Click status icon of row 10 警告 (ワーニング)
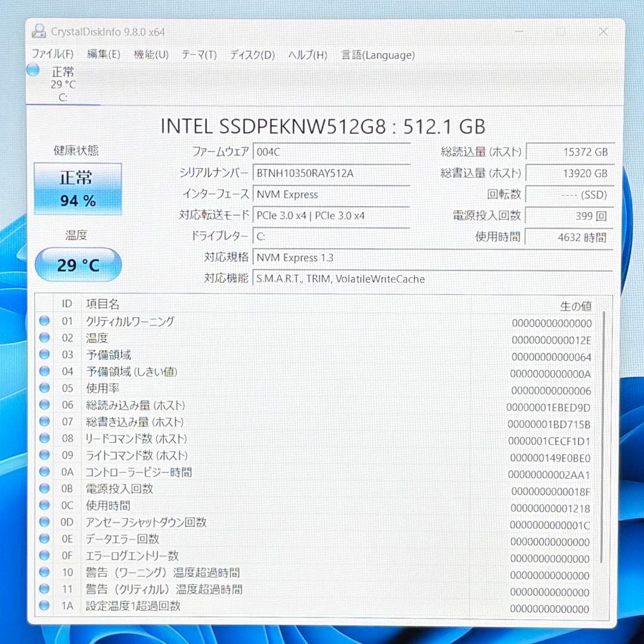644x644 pixels. point(44,572)
